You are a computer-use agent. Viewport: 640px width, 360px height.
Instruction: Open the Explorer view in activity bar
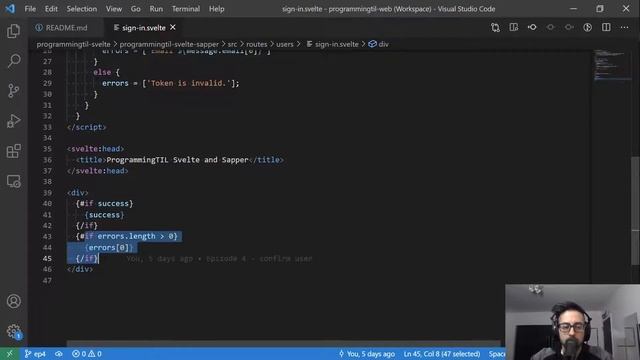[13, 31]
